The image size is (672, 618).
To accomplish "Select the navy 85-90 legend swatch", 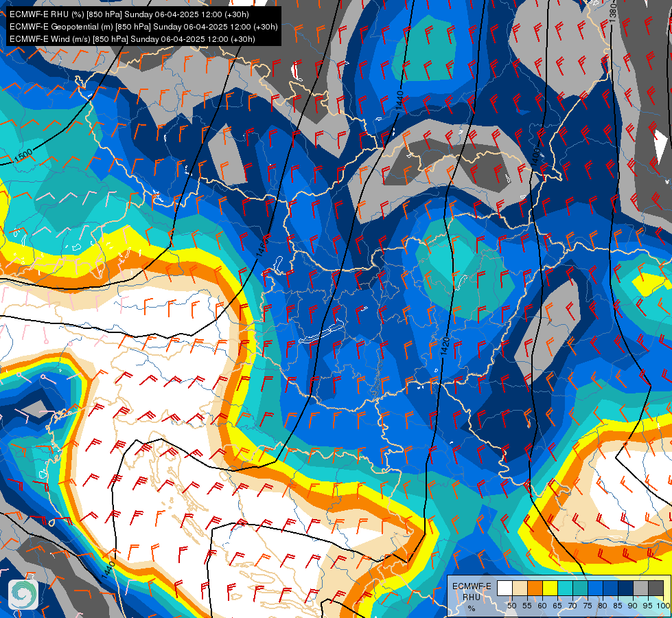I will [626, 588].
